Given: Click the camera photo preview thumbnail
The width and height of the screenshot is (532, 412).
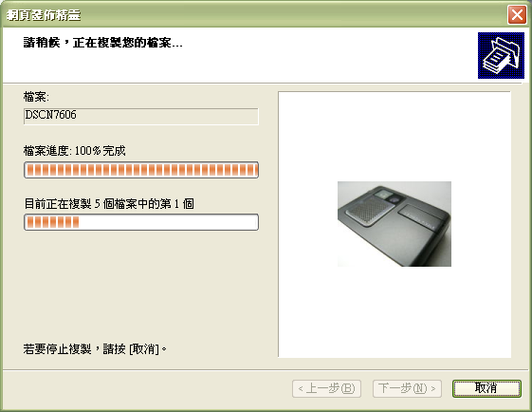Looking at the screenshot, I should point(394,224).
